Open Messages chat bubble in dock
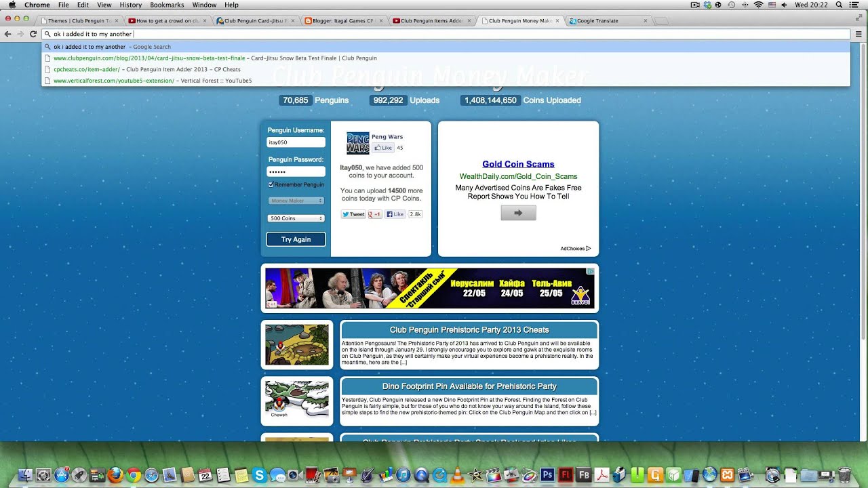868x488 pixels. tap(277, 475)
